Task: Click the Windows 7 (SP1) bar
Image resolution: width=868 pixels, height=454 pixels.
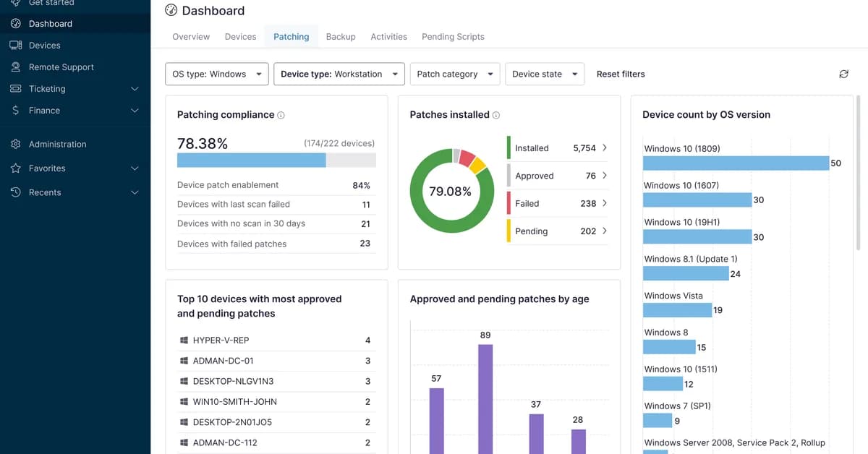Action: click(x=658, y=421)
